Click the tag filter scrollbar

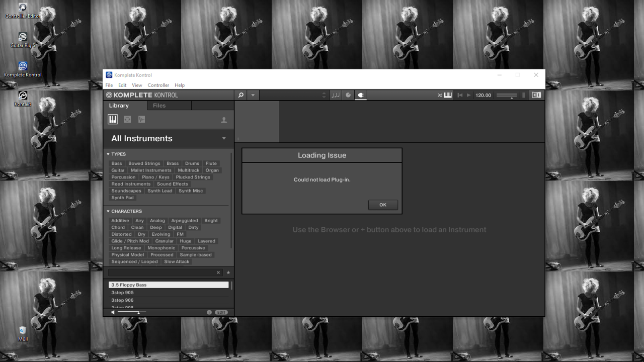(x=231, y=200)
